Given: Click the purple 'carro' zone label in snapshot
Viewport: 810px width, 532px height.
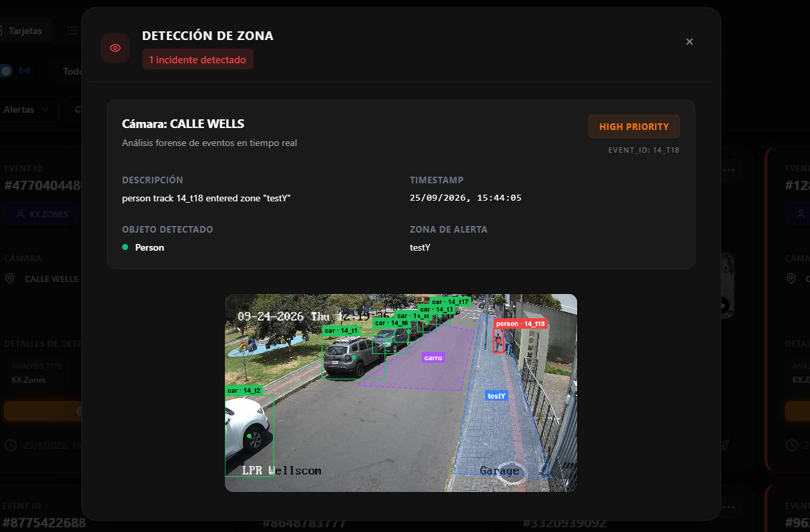Looking at the screenshot, I should pyautogui.click(x=433, y=358).
